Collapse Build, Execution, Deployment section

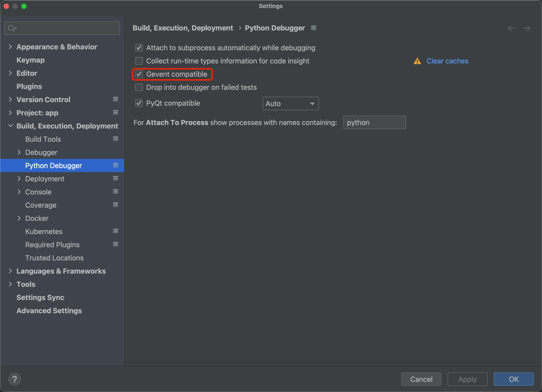(x=10, y=126)
